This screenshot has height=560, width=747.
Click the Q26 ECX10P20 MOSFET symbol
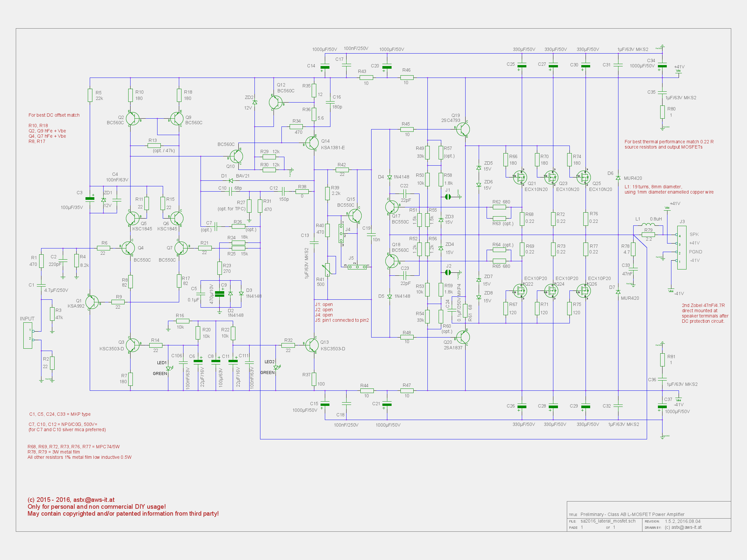point(584,291)
